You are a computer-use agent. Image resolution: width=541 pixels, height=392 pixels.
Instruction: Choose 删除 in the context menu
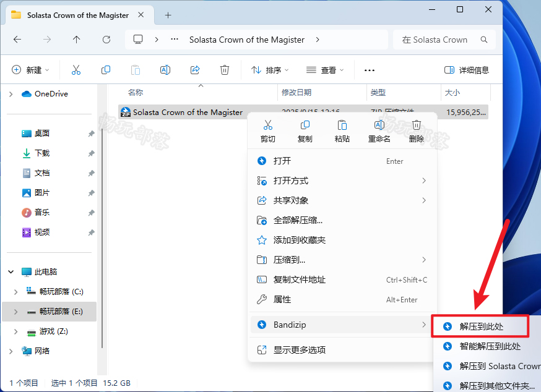pos(417,131)
